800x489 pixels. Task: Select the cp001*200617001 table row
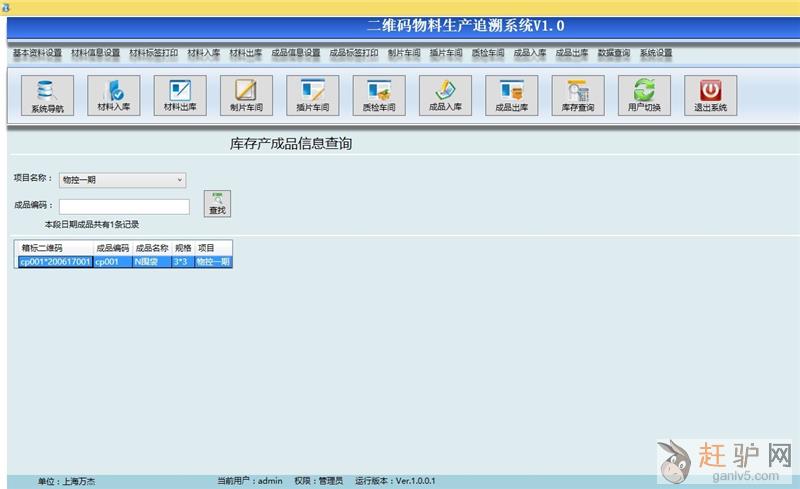click(x=55, y=262)
